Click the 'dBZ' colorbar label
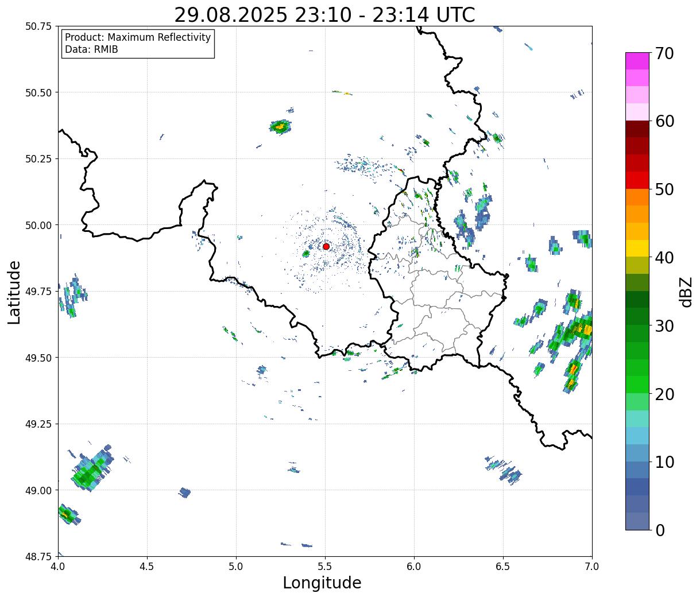700x597 pixels. click(686, 292)
